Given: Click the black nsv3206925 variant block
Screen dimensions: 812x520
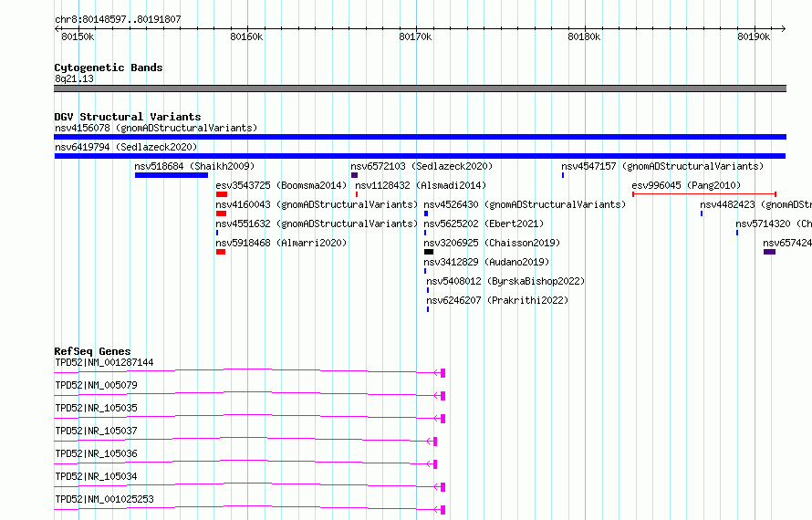Looking at the screenshot, I should point(429,252).
